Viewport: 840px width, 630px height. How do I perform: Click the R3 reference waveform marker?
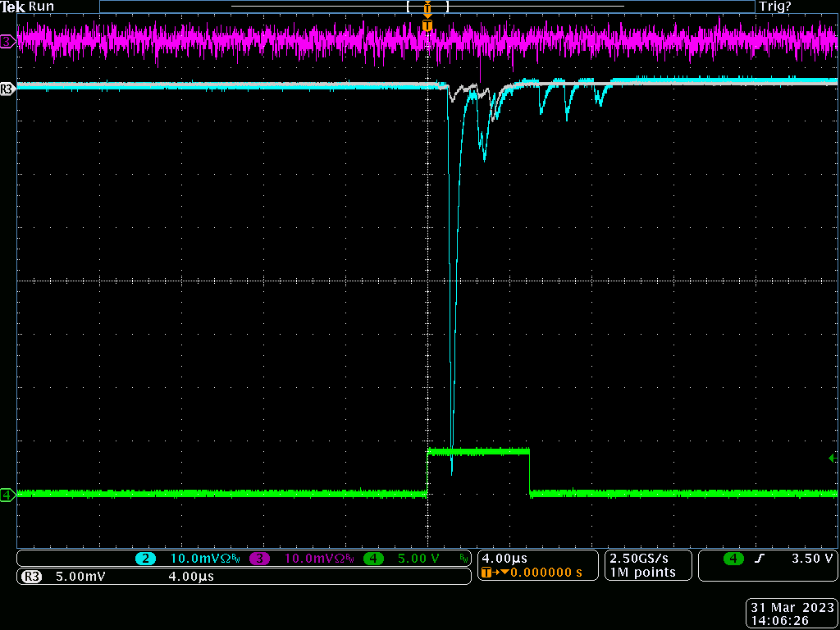[7, 89]
